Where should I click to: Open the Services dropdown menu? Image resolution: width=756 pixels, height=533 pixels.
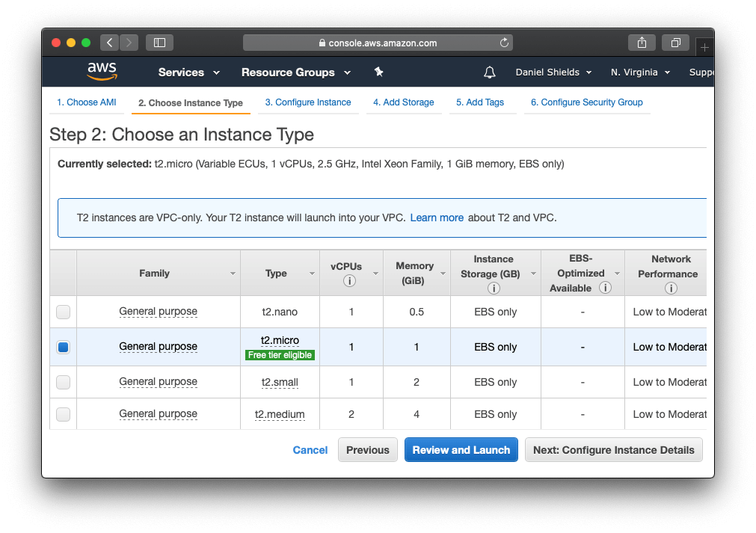(188, 73)
